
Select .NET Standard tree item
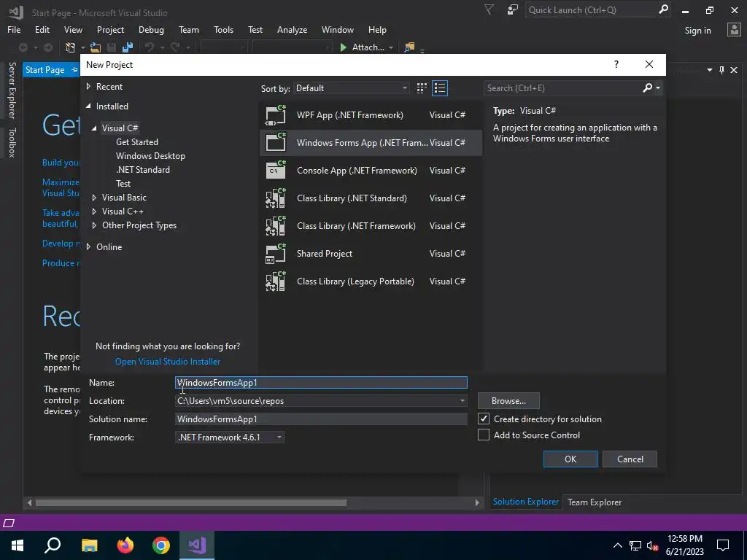point(142,169)
